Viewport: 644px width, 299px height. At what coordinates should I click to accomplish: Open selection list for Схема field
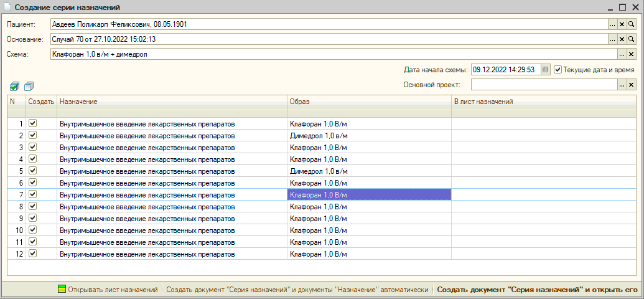click(x=622, y=54)
